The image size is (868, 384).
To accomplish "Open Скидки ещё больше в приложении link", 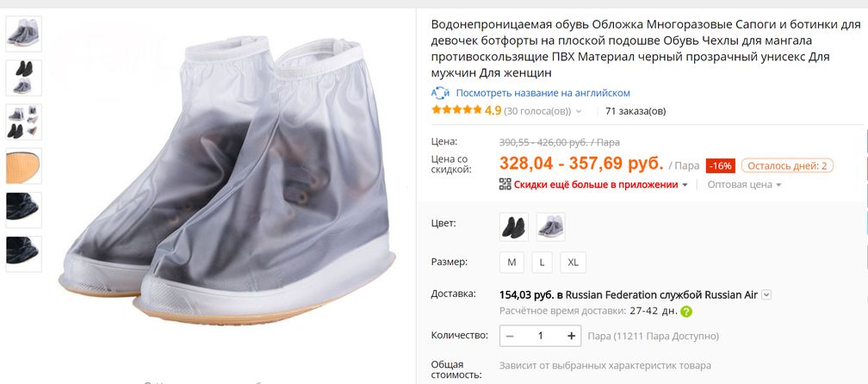I will coord(596,184).
